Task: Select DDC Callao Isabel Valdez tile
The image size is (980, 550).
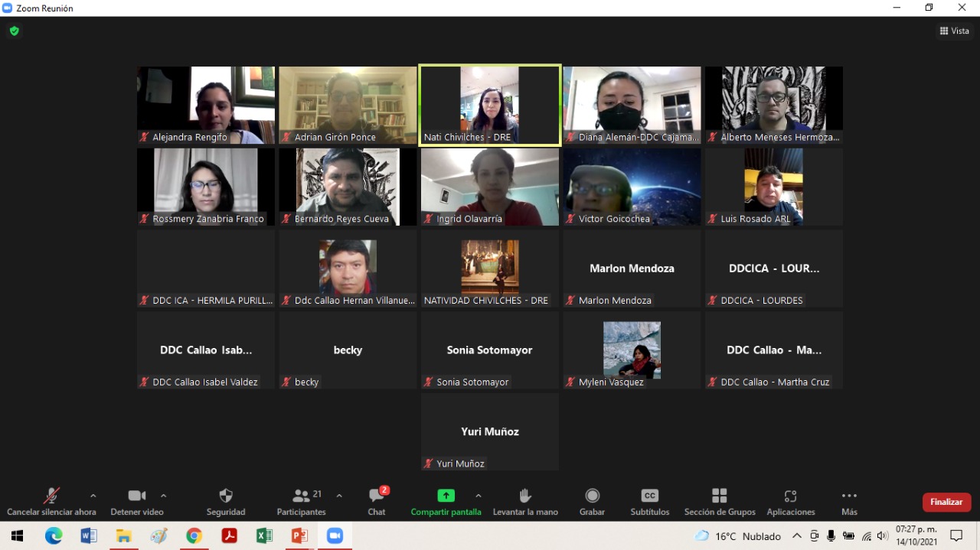Action: coord(206,350)
